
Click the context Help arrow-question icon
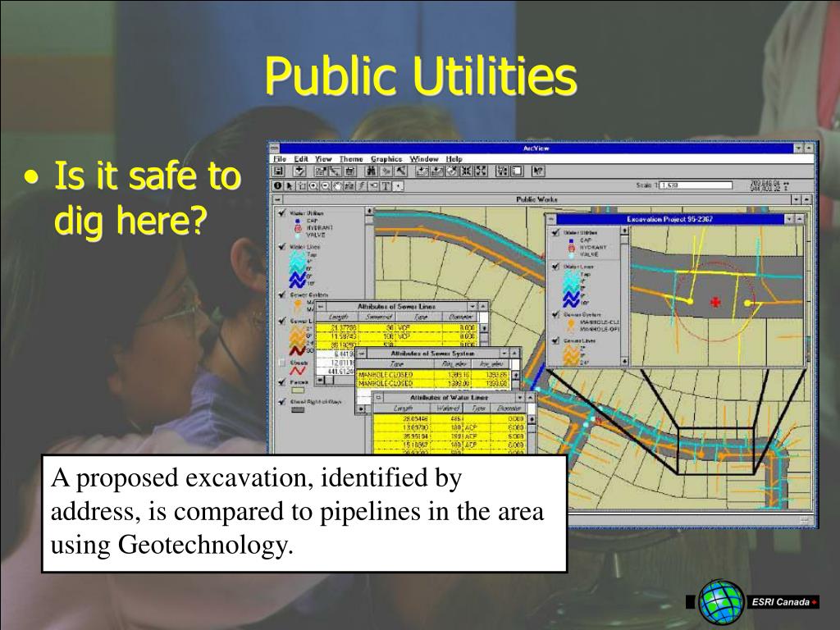click(538, 171)
